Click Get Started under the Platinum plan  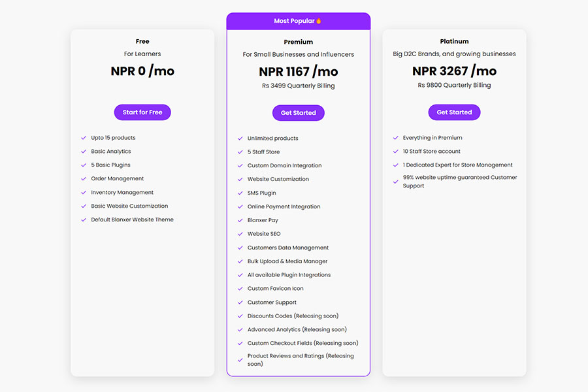[454, 112]
